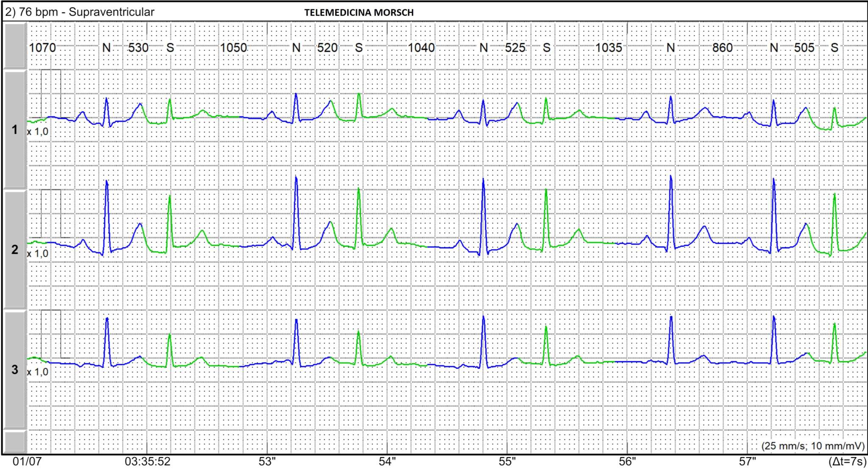
Task: Click the final S annotation on the right
Action: coord(835,48)
